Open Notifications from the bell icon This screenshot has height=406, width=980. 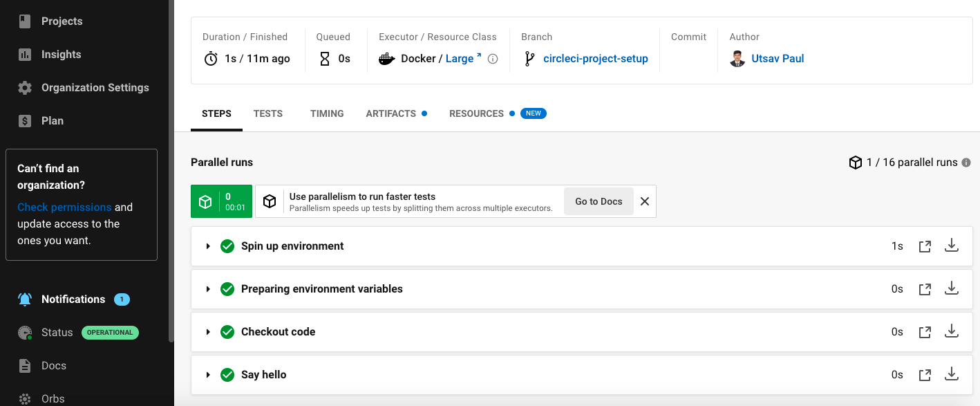pyautogui.click(x=25, y=299)
